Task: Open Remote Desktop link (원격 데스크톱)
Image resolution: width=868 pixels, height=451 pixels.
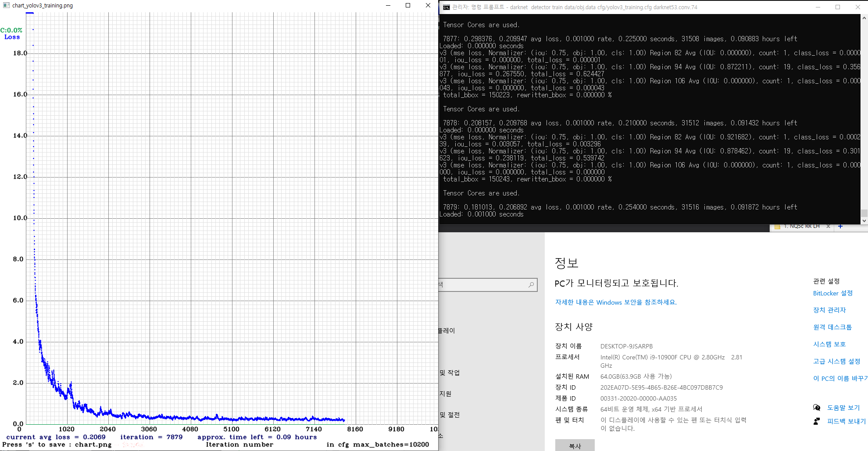Action: tap(832, 327)
